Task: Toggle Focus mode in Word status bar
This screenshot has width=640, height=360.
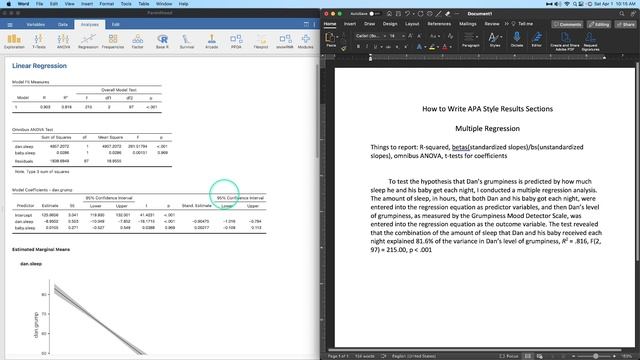Action: [509, 356]
